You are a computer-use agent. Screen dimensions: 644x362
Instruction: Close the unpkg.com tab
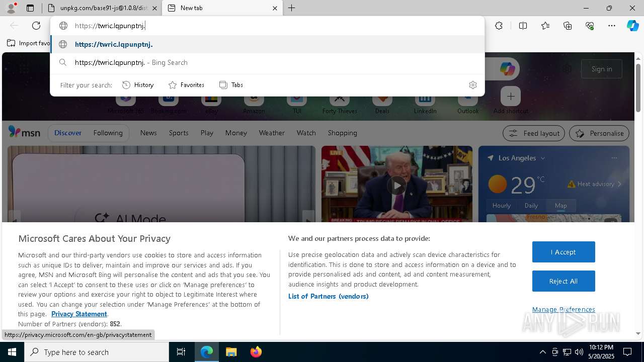pos(154,8)
